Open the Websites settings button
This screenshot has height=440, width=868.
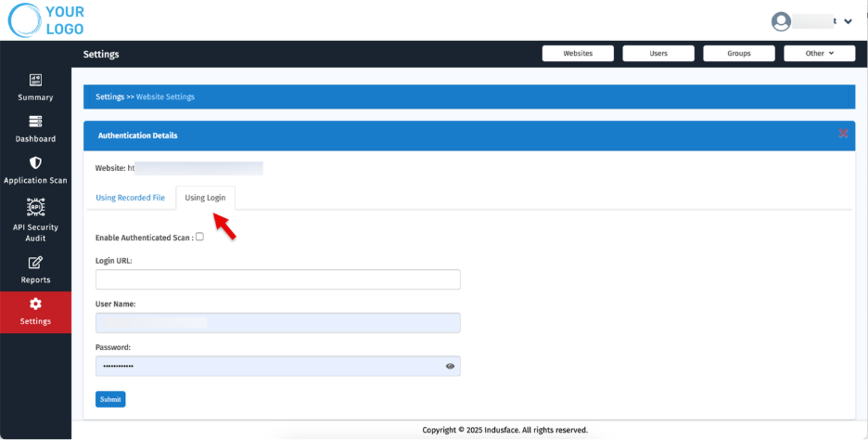coord(578,53)
